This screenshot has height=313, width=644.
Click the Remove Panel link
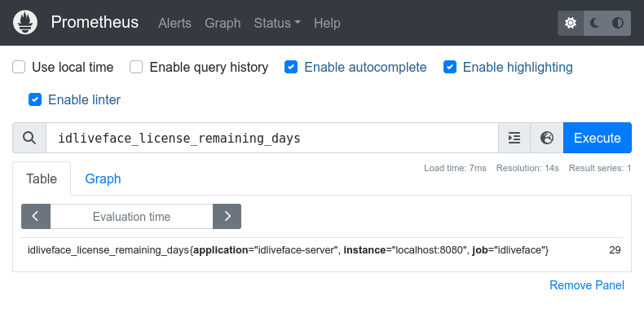tap(586, 285)
